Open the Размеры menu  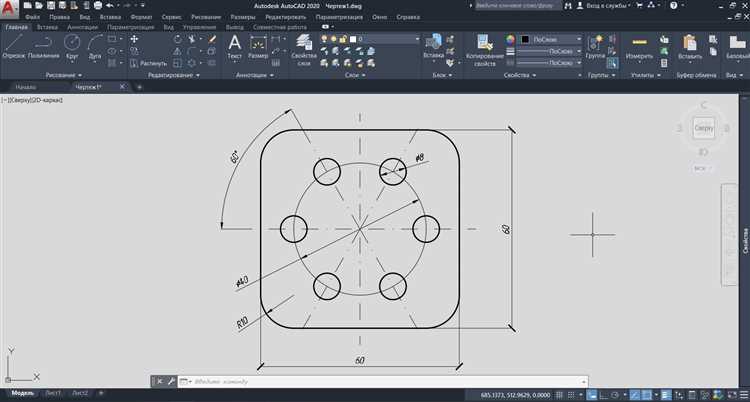[243, 17]
